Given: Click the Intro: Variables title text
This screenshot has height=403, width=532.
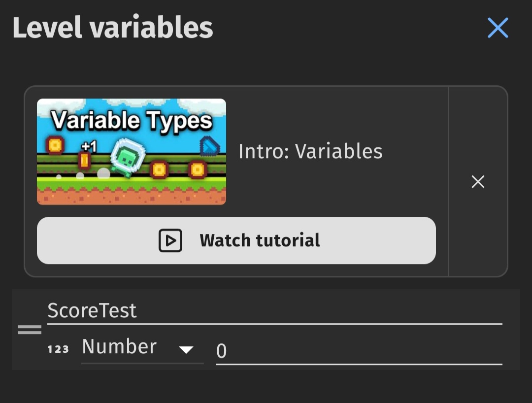Looking at the screenshot, I should click(310, 151).
